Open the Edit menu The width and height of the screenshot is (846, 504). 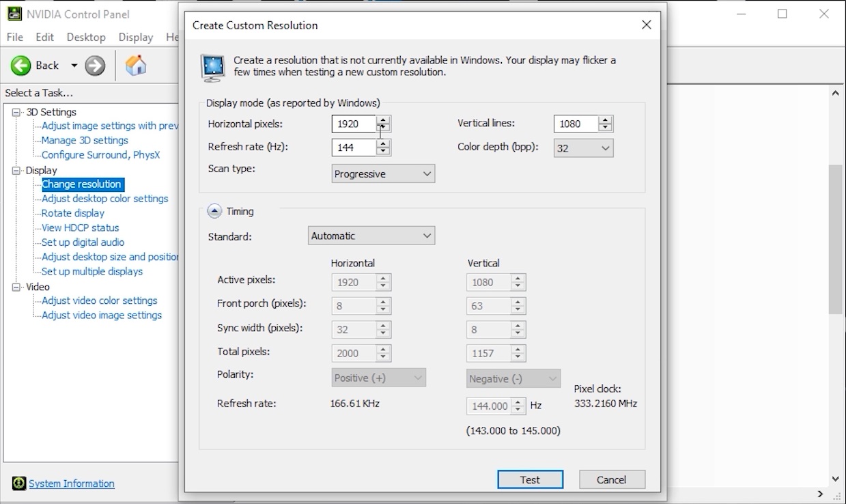44,37
